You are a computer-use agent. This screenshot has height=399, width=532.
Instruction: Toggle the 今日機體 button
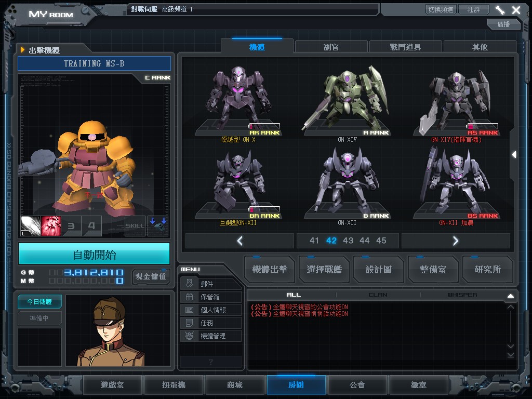click(39, 302)
